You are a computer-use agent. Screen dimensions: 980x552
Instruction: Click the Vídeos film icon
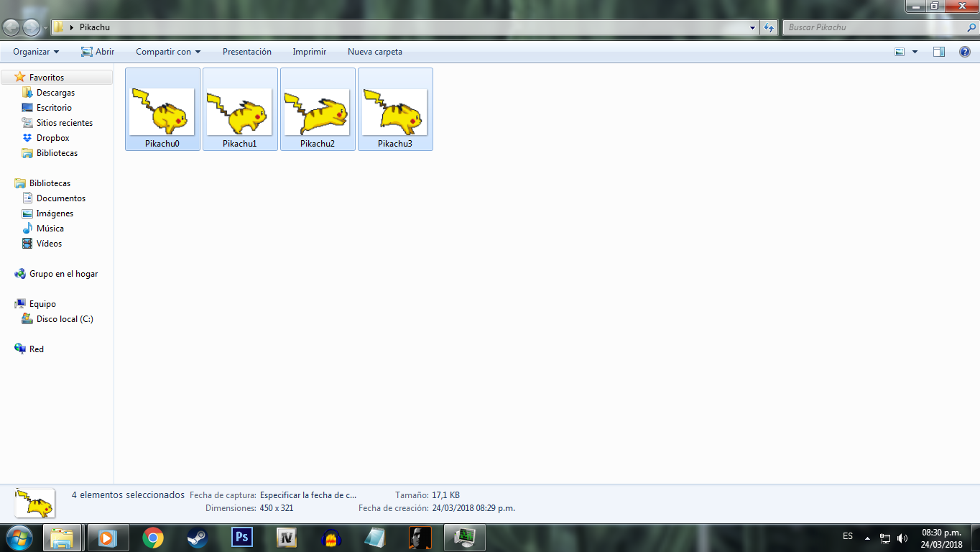pyautogui.click(x=27, y=244)
